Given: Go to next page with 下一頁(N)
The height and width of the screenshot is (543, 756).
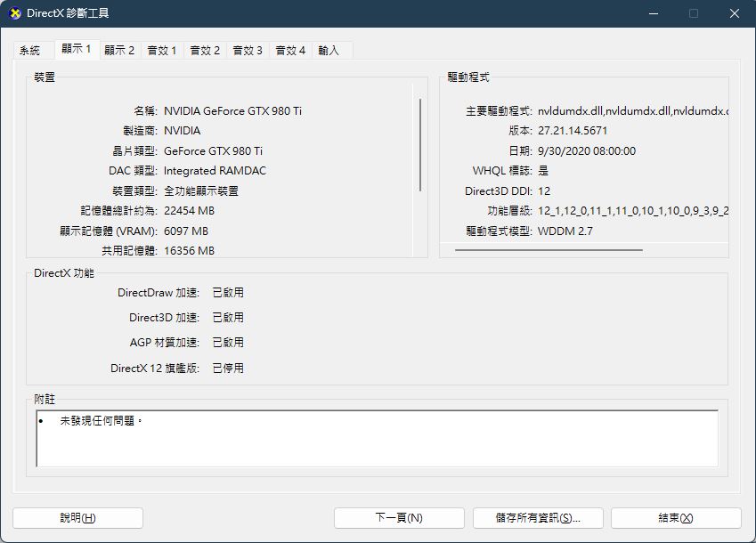Looking at the screenshot, I should click(399, 518).
